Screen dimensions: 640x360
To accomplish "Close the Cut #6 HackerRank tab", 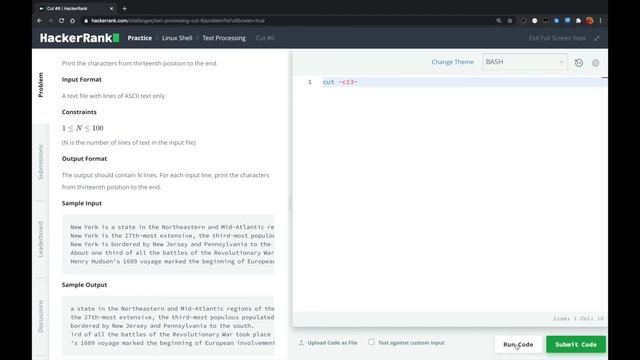I will (x=111, y=8).
